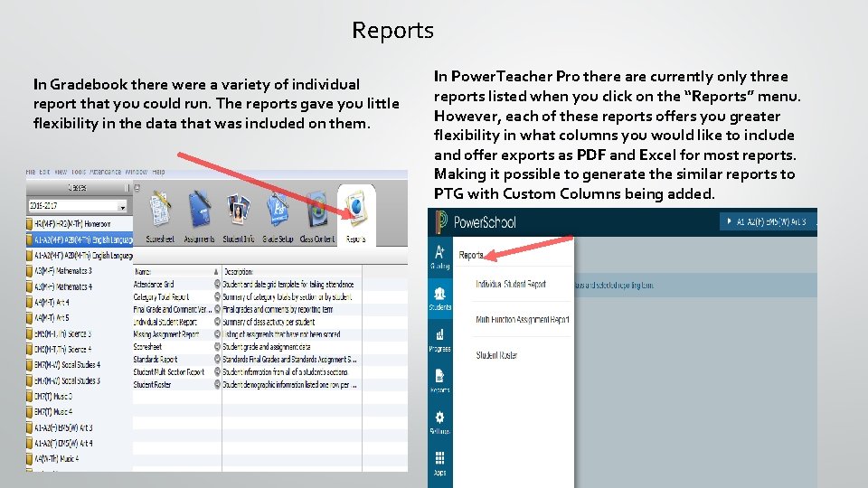
Task: Select Student Roster in Gradebook report list
Action: coord(152,385)
